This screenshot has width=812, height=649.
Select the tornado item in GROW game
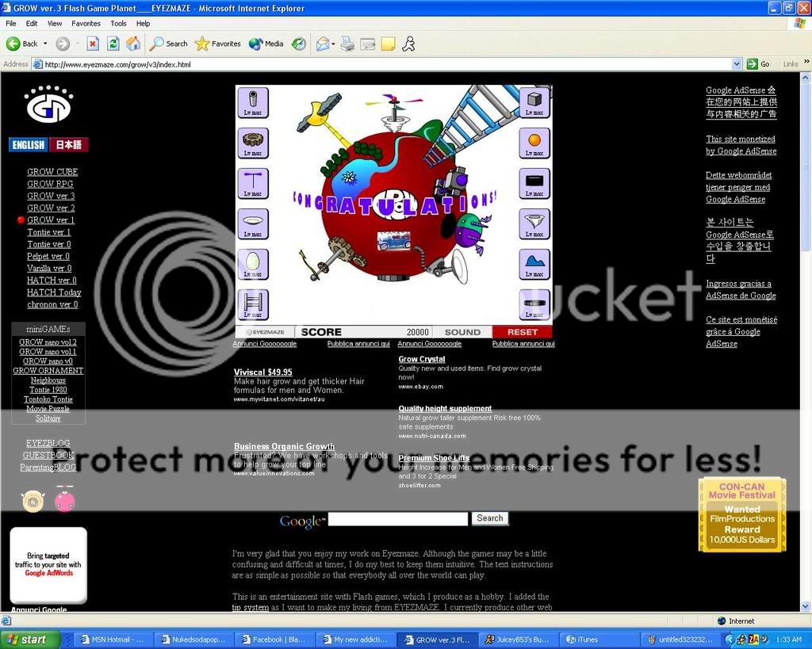coord(534,223)
